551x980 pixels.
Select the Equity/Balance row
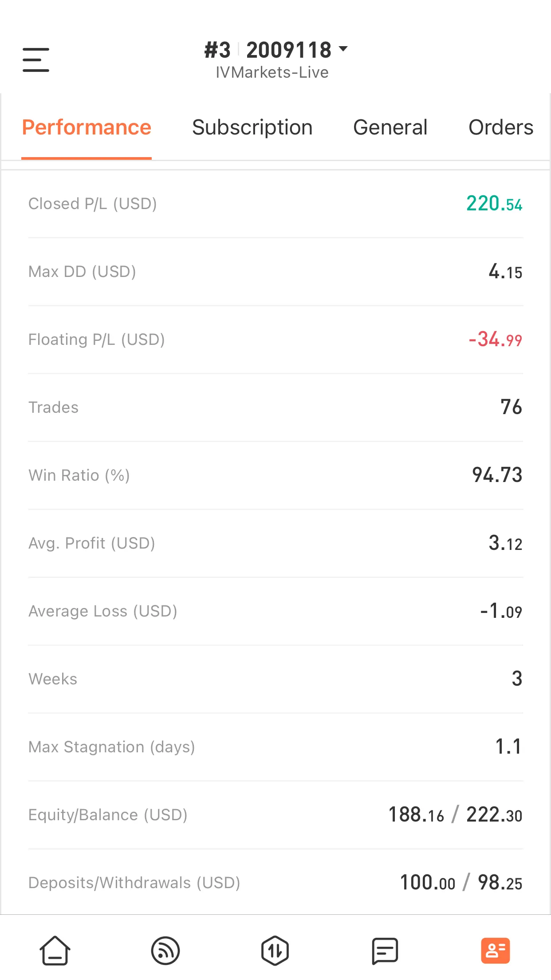tap(275, 815)
